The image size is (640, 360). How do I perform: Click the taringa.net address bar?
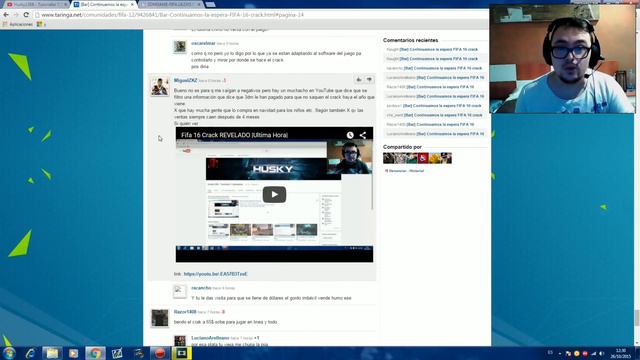pyautogui.click(x=260, y=15)
